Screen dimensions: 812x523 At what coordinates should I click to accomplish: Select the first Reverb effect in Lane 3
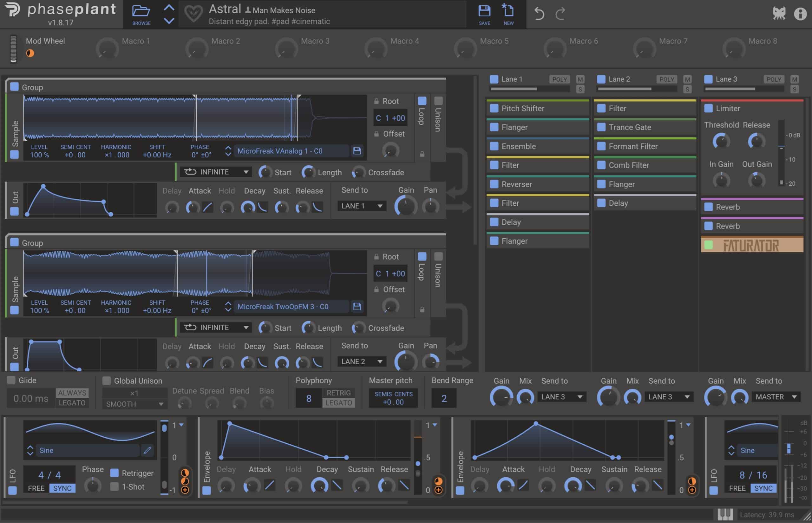pos(752,207)
